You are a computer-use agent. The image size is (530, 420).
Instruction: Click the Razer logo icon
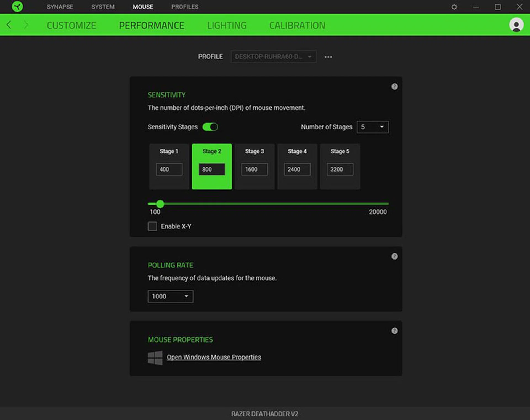[17, 6]
